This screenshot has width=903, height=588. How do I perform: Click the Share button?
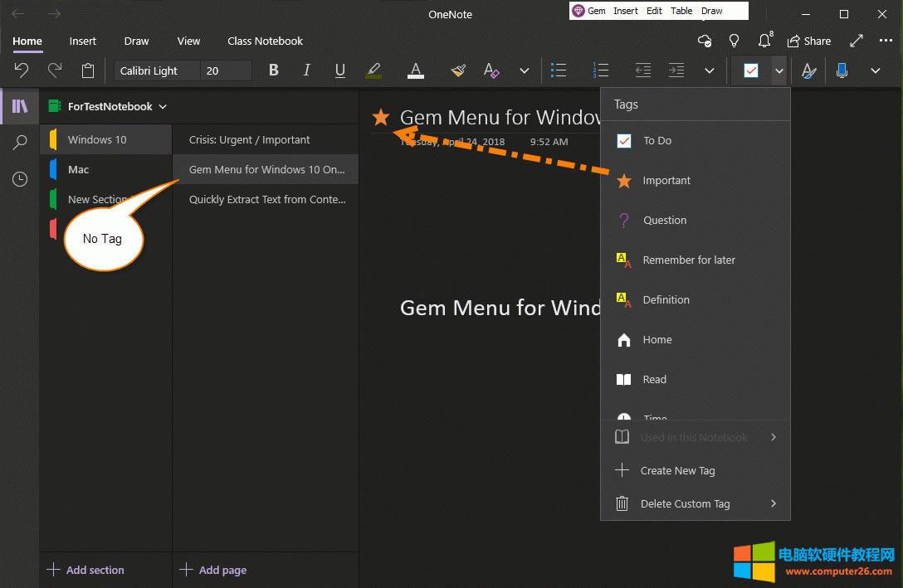[809, 41]
